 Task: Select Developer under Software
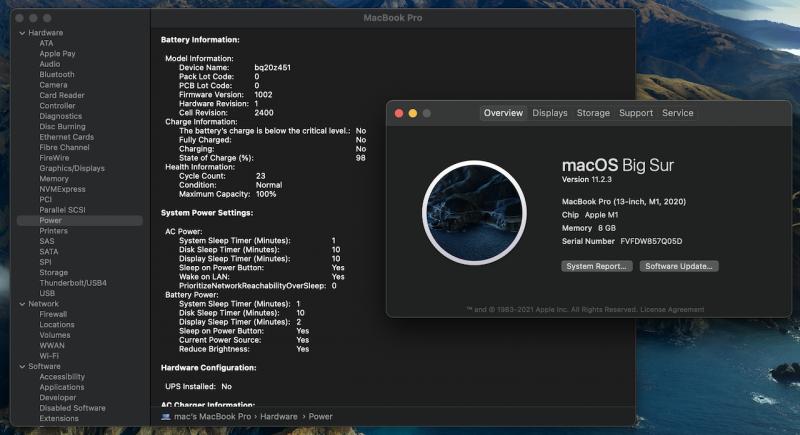click(58, 398)
